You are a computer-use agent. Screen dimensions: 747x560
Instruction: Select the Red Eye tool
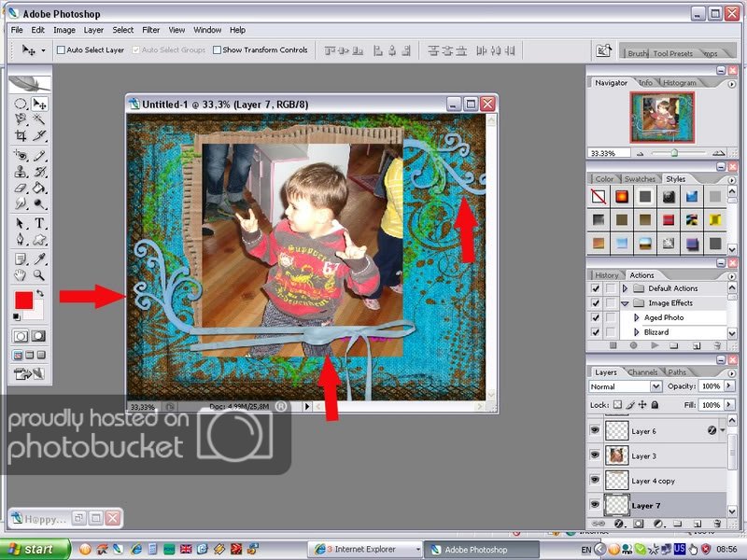click(x=21, y=155)
